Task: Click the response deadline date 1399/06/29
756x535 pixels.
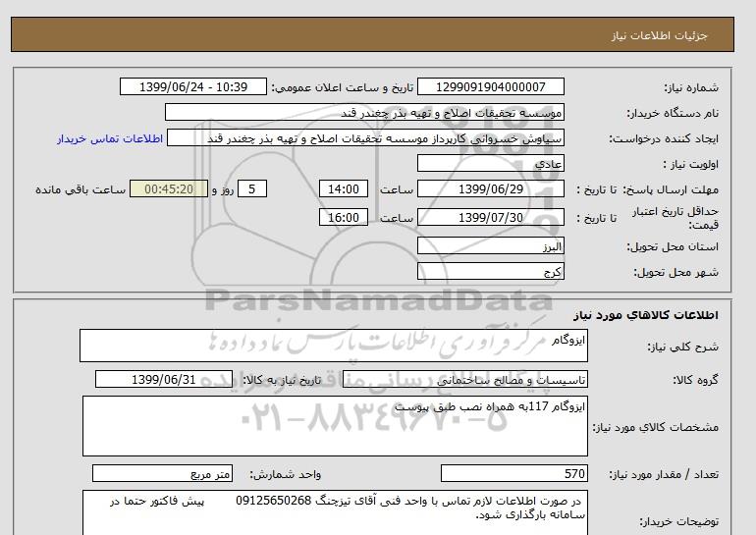Action: point(490,188)
